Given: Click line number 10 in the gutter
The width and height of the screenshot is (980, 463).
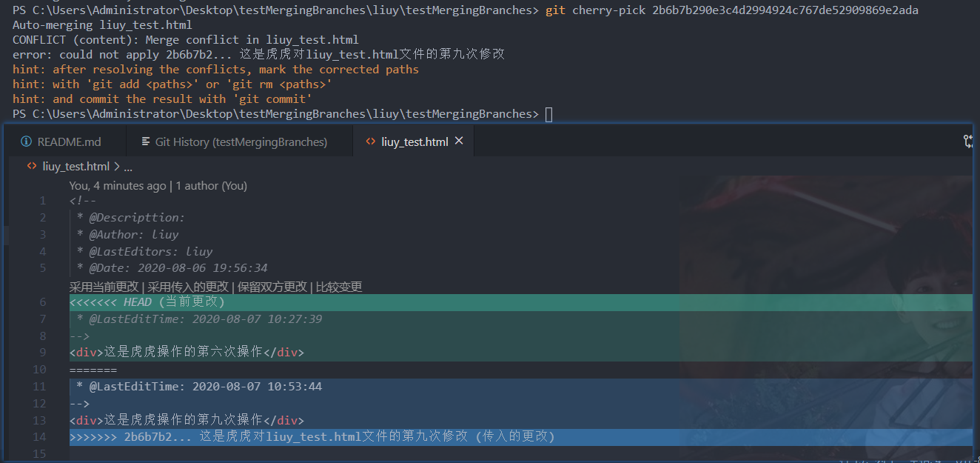Looking at the screenshot, I should (39, 370).
